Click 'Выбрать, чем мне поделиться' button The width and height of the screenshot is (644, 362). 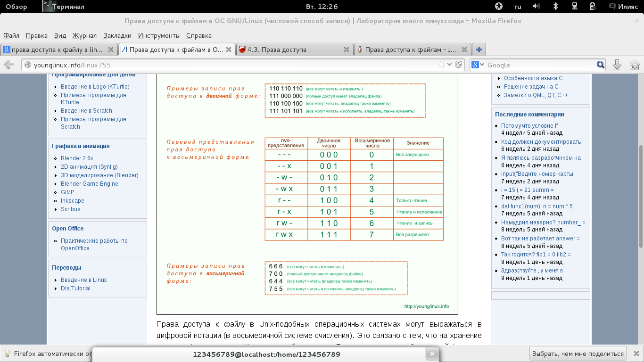(578, 354)
